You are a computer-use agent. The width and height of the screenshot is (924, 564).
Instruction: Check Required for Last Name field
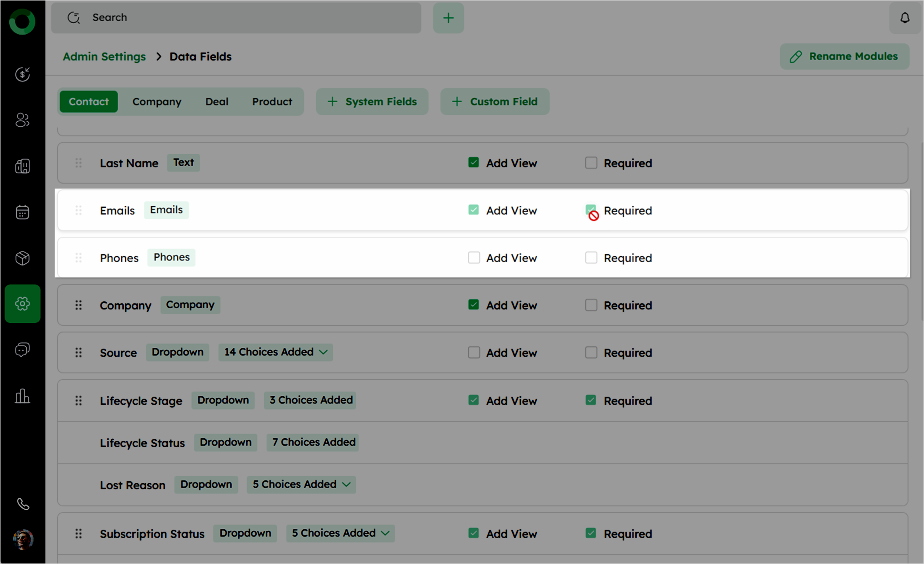(591, 163)
